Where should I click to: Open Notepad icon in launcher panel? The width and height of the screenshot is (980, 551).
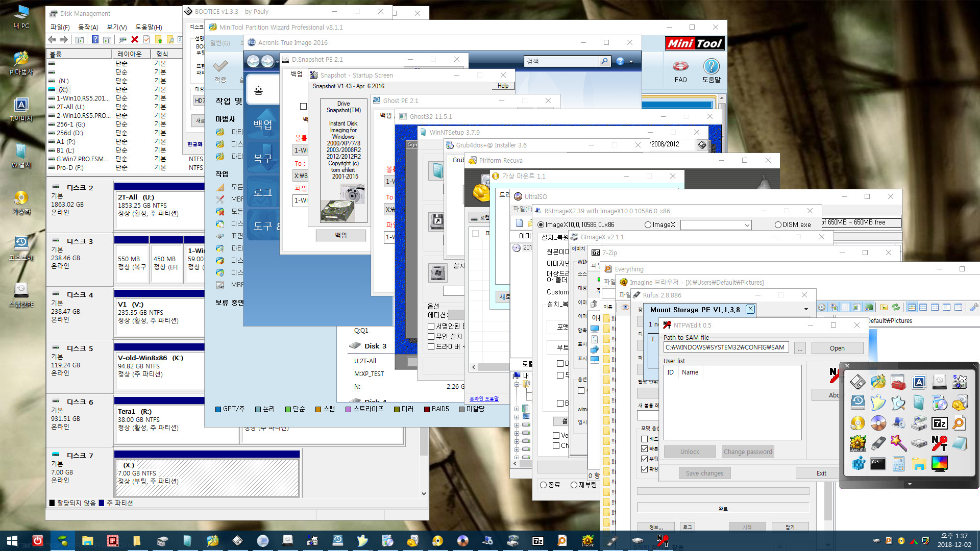click(x=960, y=443)
